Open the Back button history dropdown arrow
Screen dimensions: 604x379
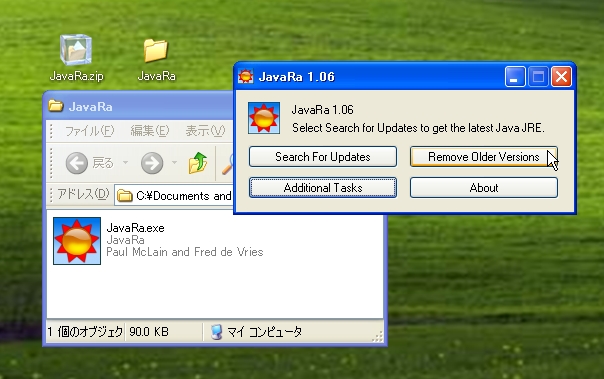125,163
